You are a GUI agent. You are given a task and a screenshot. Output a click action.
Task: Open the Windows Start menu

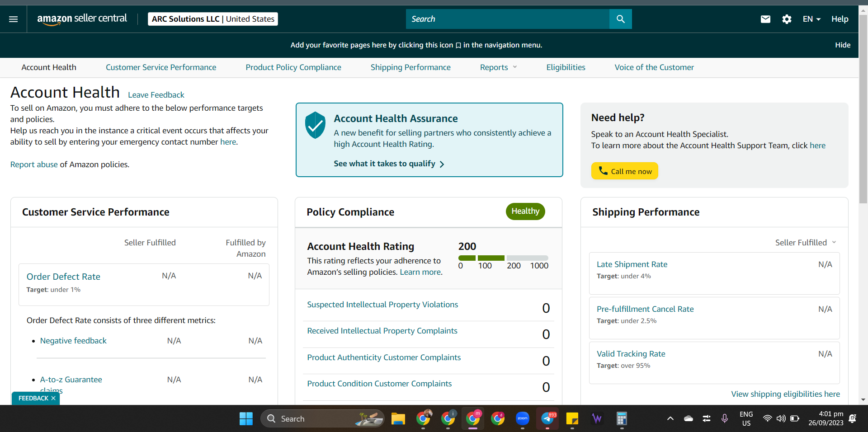coord(246,419)
